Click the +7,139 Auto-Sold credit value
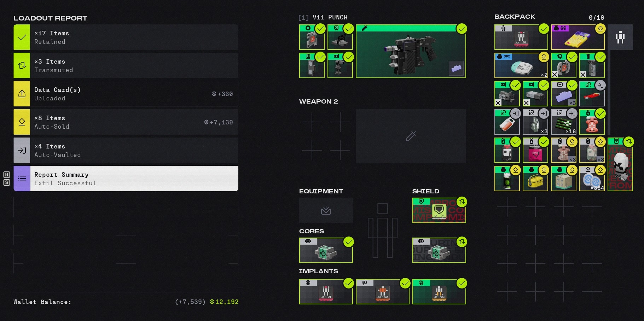 pyautogui.click(x=219, y=122)
